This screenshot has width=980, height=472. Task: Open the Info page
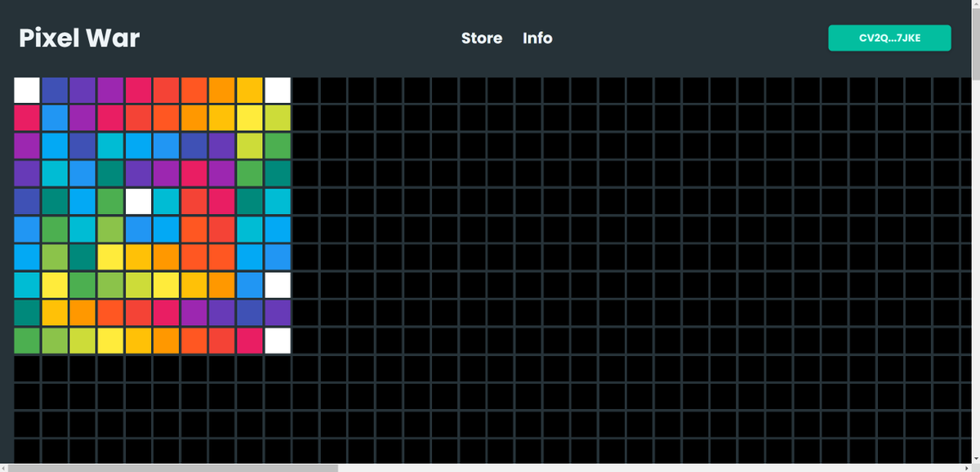(537, 38)
